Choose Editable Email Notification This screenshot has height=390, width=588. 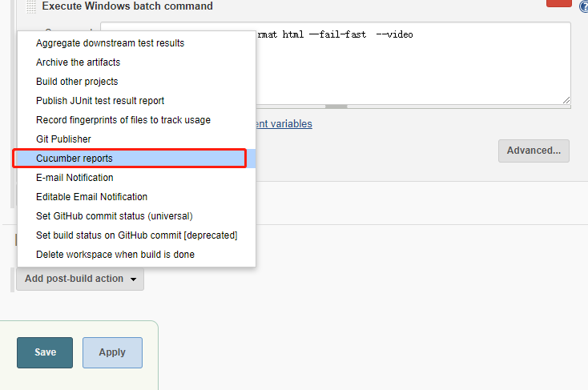coord(91,197)
